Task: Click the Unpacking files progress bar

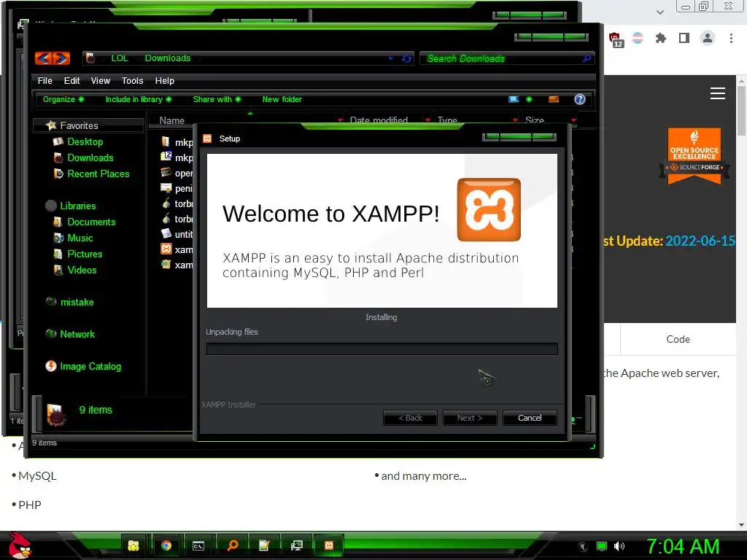Action: tap(382, 349)
